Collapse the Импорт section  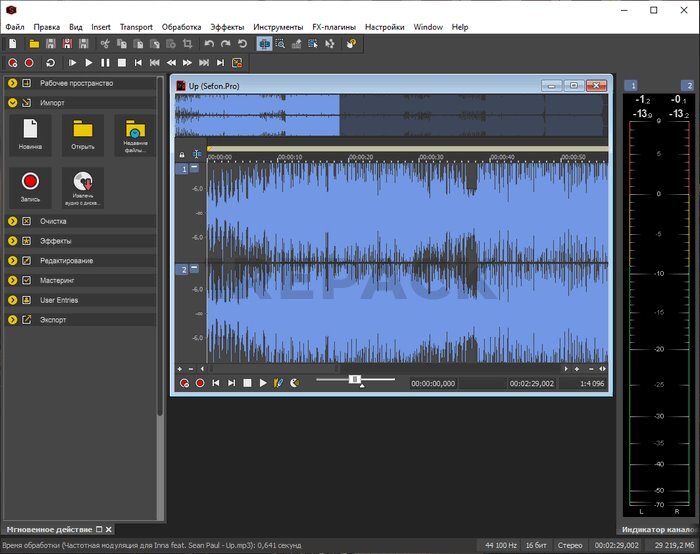coord(13,102)
